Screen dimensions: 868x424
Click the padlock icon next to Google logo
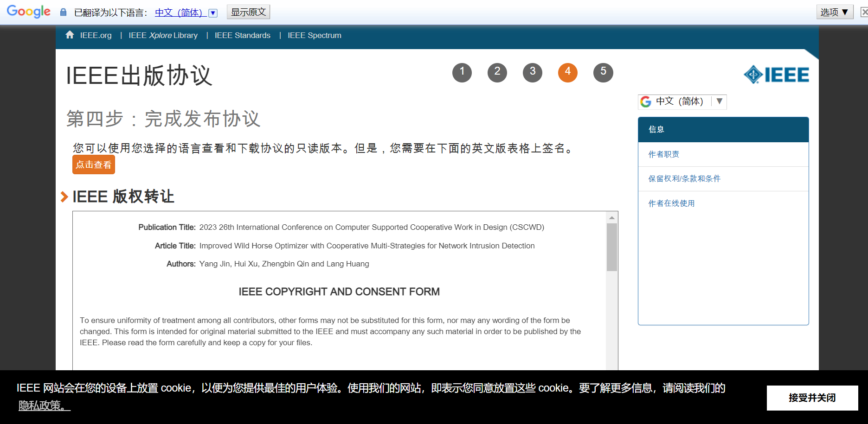63,13
